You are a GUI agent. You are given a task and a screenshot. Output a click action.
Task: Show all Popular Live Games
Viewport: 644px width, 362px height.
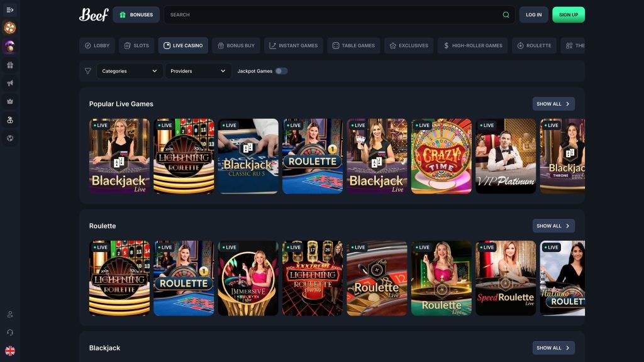pyautogui.click(x=553, y=104)
